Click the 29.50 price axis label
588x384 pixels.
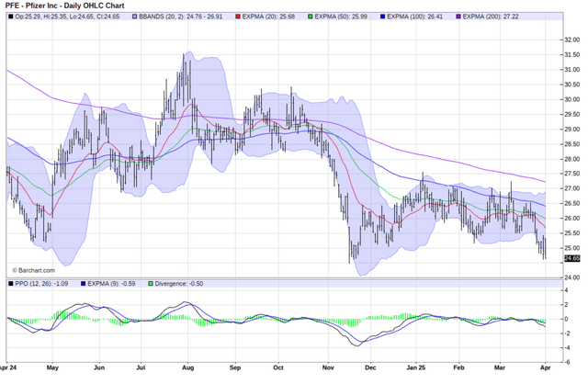tap(572, 115)
